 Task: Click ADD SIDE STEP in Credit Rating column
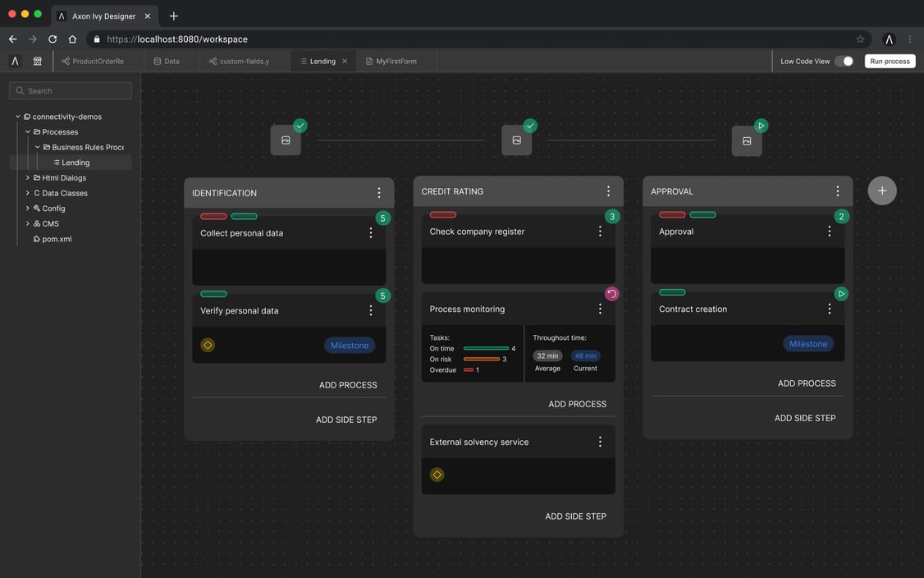tap(575, 516)
